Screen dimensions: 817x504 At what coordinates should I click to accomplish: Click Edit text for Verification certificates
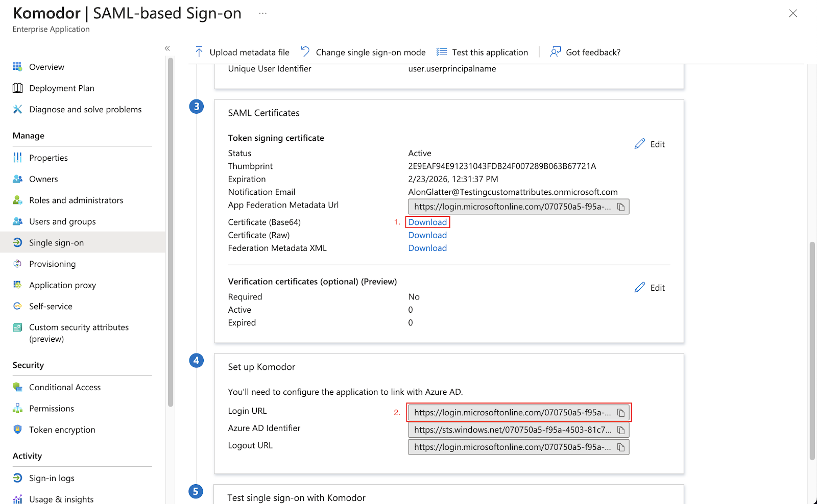point(658,288)
